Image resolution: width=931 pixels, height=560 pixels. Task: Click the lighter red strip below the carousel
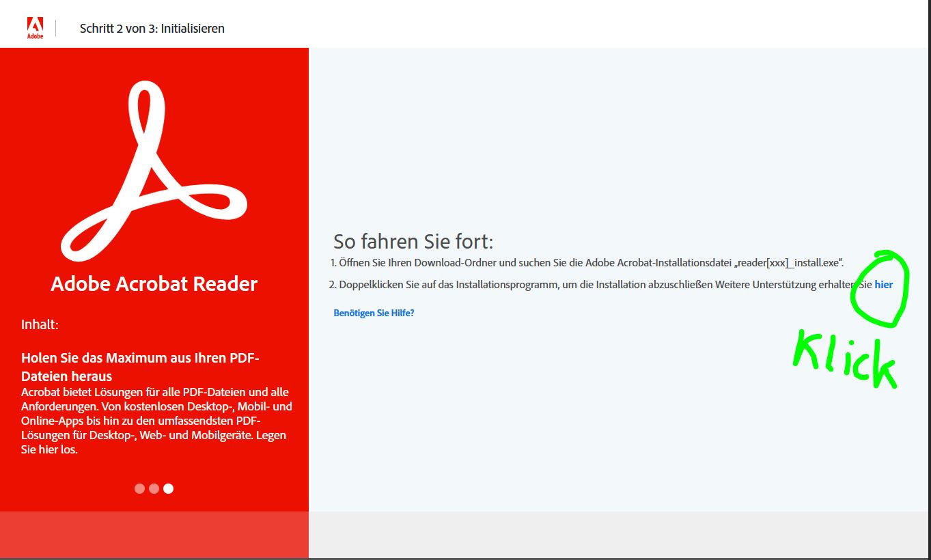(154, 534)
